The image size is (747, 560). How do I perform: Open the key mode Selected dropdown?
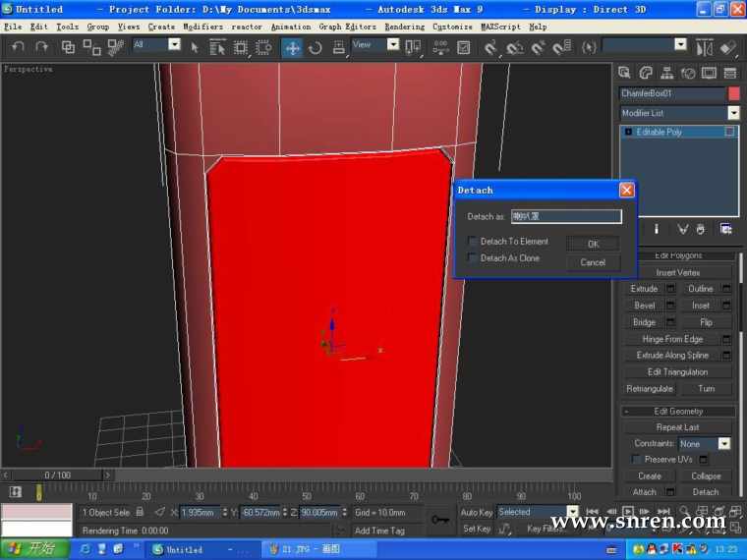[x=573, y=512]
